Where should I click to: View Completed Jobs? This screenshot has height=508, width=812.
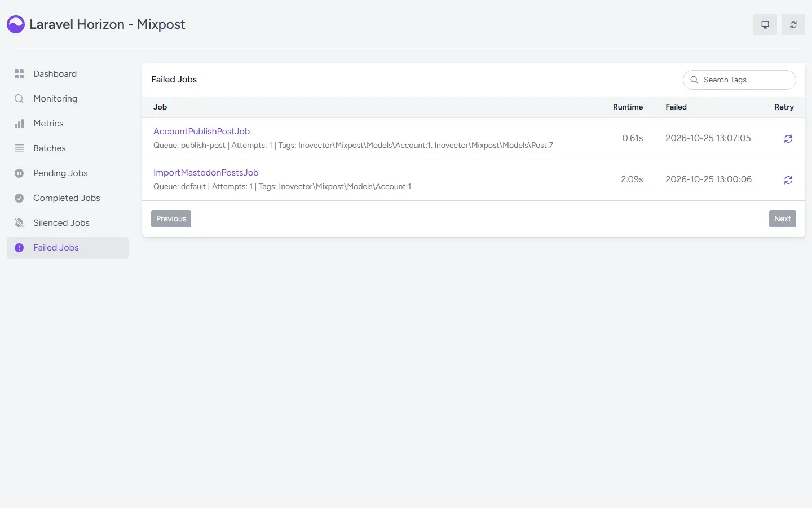pyautogui.click(x=68, y=198)
